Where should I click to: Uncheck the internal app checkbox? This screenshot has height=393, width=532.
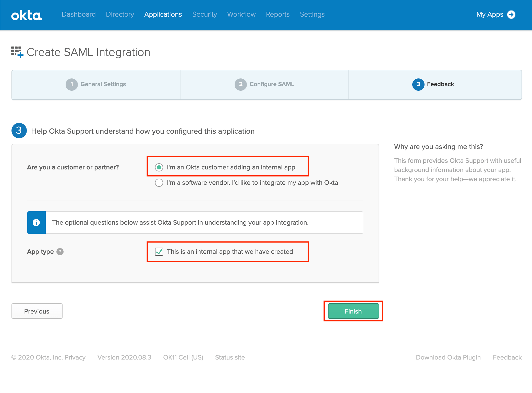[159, 252]
